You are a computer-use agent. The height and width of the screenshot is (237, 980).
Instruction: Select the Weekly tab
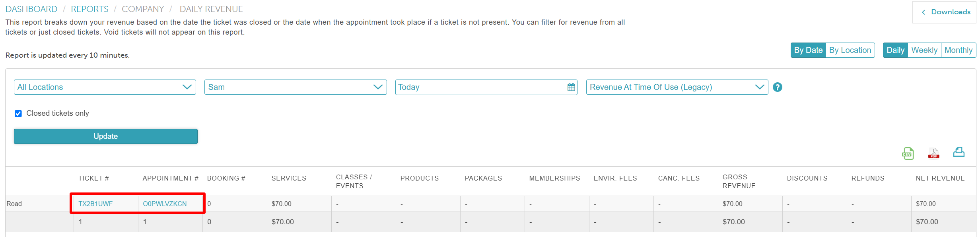tap(924, 50)
